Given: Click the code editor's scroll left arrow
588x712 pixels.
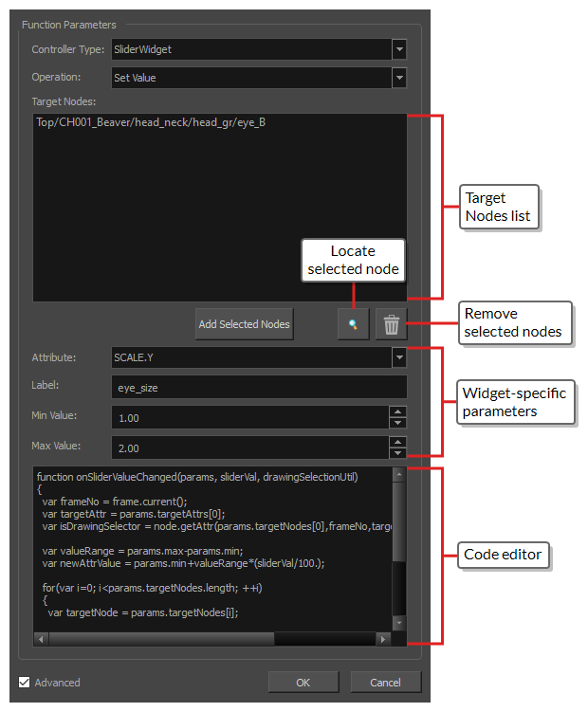Looking at the screenshot, I should (40, 639).
